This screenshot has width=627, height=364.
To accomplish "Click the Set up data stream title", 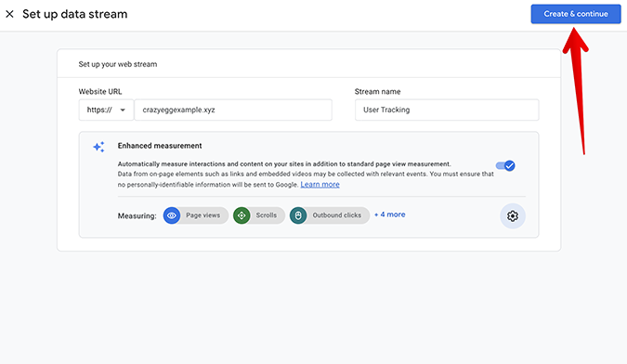I will (x=75, y=14).
